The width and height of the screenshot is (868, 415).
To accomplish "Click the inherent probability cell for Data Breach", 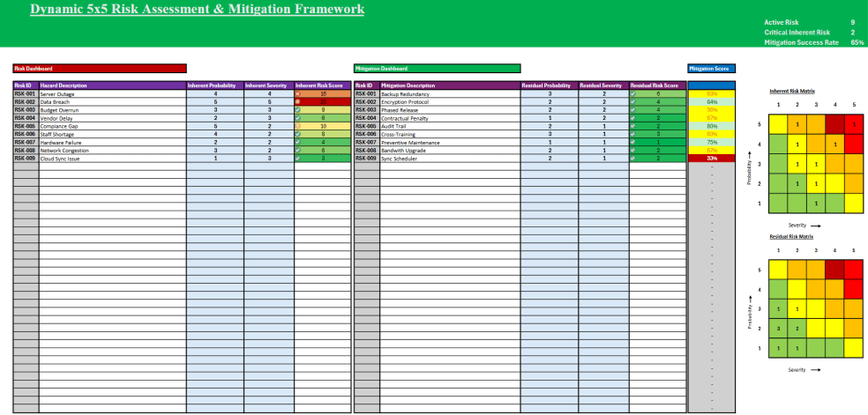I will click(215, 102).
